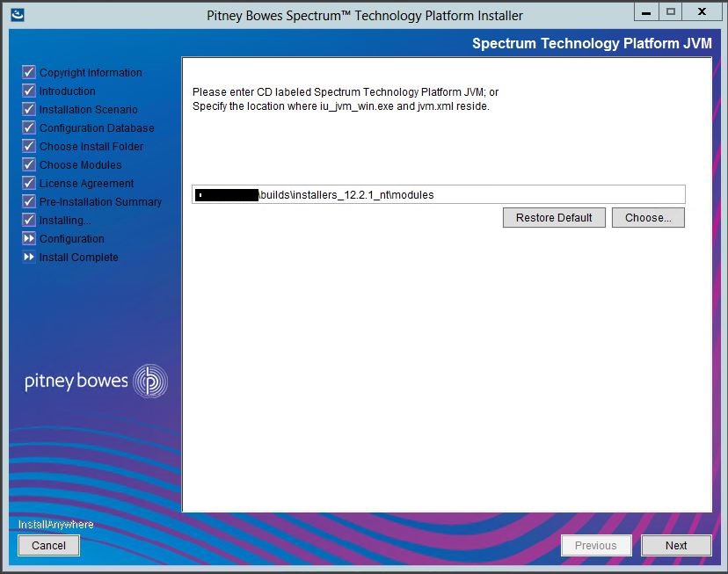Screen dimensions: 728x574
Task: Click the checkmark beside License Agreement
Action: pos(29,183)
